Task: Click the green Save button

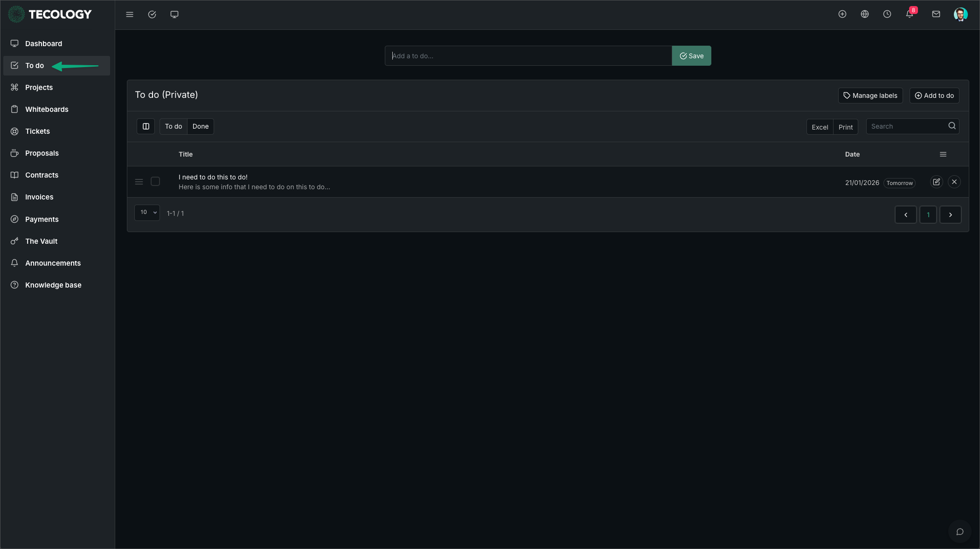Action: click(x=691, y=56)
